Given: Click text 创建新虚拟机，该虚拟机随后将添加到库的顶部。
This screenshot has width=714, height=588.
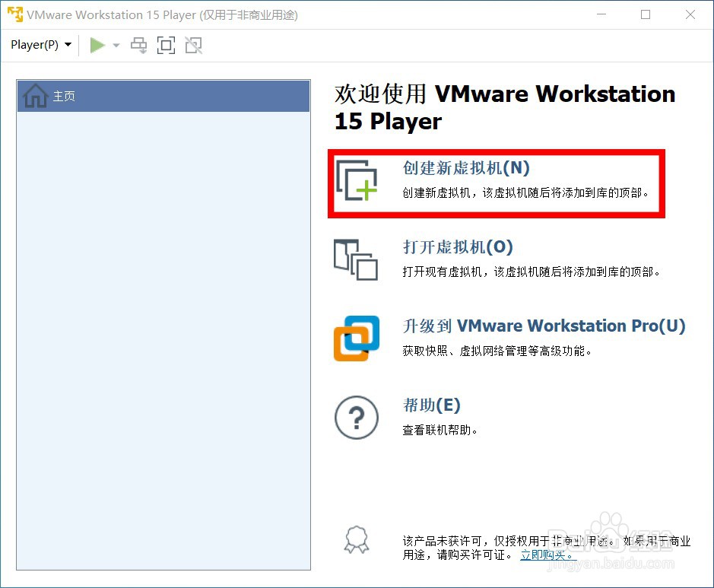Looking at the screenshot, I should (525, 193).
